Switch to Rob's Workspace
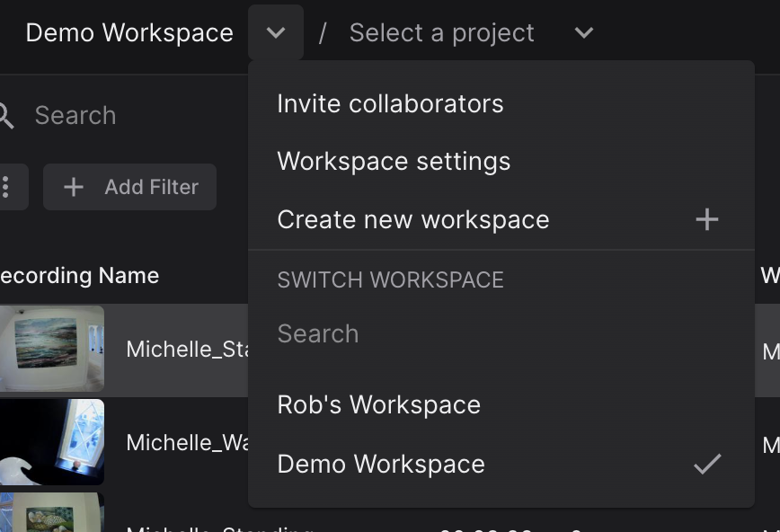This screenshot has width=780, height=532. tap(501, 404)
